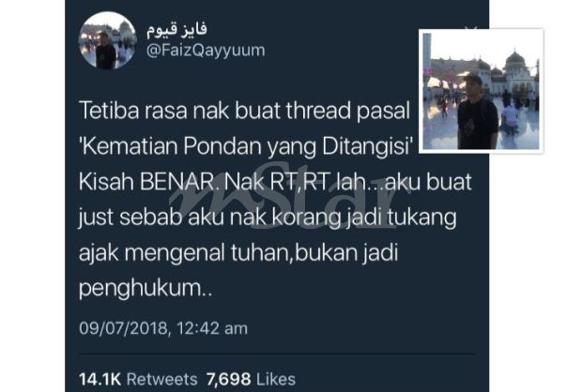Open the Likes list label
582x392 pixels.
click(x=276, y=379)
